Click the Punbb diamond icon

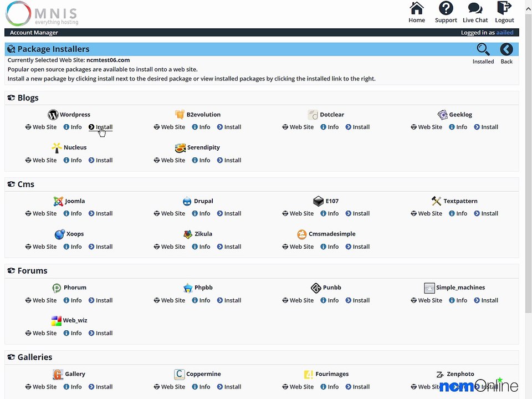point(316,288)
